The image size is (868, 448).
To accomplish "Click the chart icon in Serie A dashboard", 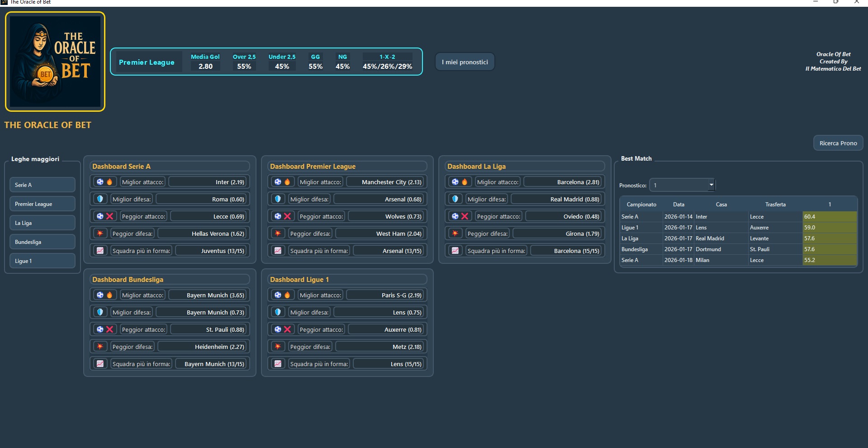I will pos(100,251).
